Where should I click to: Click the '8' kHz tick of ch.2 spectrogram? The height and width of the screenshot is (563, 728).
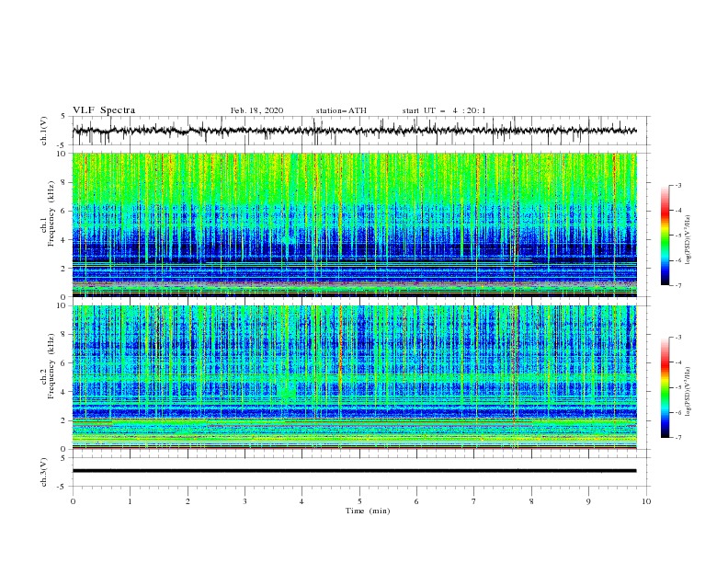pos(65,335)
